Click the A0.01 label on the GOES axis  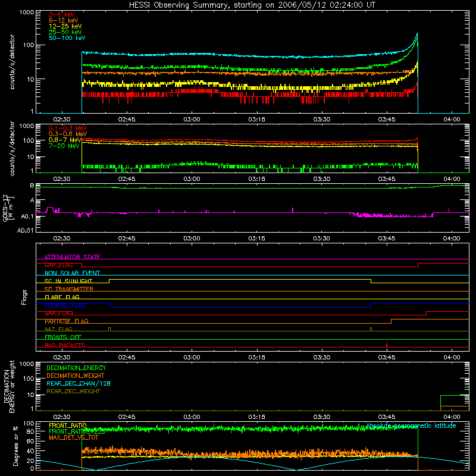(x=25, y=230)
